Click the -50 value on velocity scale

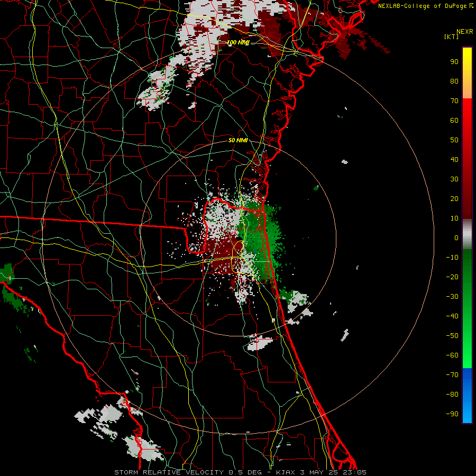(x=452, y=336)
